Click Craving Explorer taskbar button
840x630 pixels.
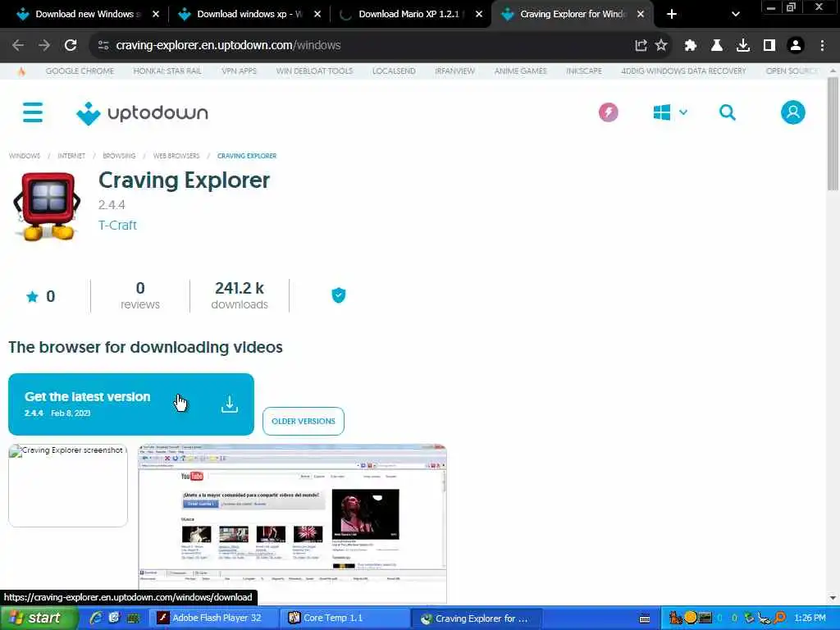coord(478,619)
